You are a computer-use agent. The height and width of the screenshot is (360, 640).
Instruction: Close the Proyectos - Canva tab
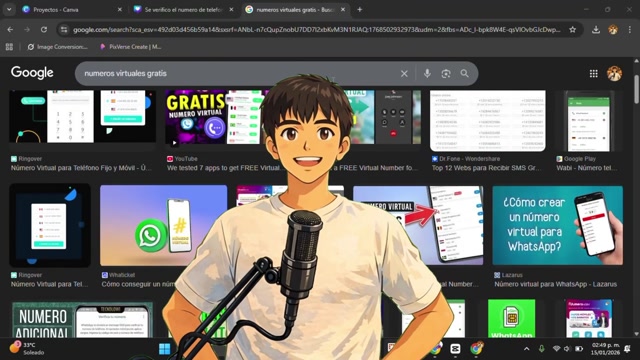[120, 9]
